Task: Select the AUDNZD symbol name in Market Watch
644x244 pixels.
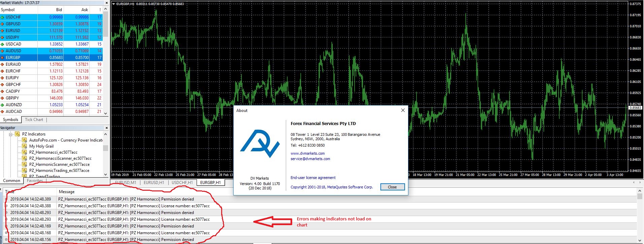Action: [x=14, y=105]
